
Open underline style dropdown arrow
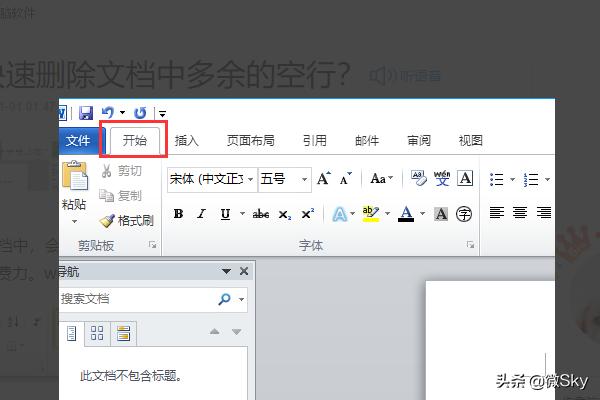[242, 213]
